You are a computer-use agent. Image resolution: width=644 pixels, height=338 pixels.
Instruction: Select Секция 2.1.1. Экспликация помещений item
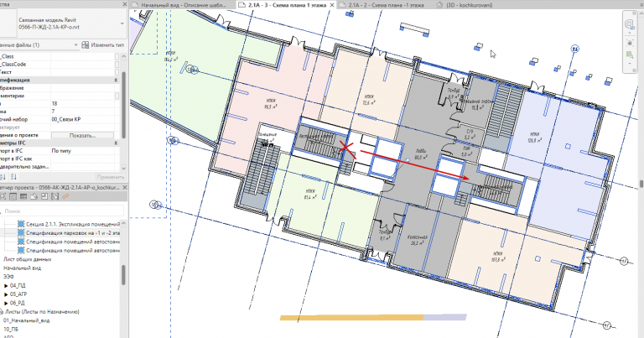(x=73, y=224)
